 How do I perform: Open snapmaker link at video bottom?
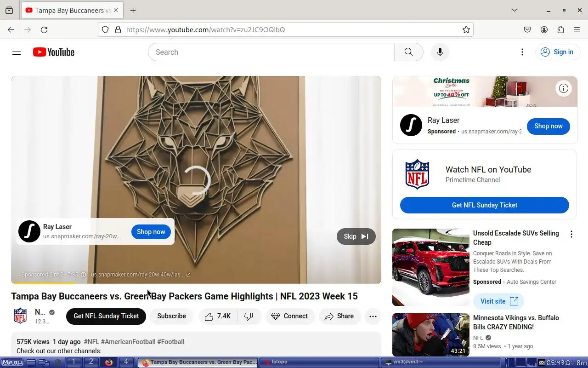pos(140,275)
